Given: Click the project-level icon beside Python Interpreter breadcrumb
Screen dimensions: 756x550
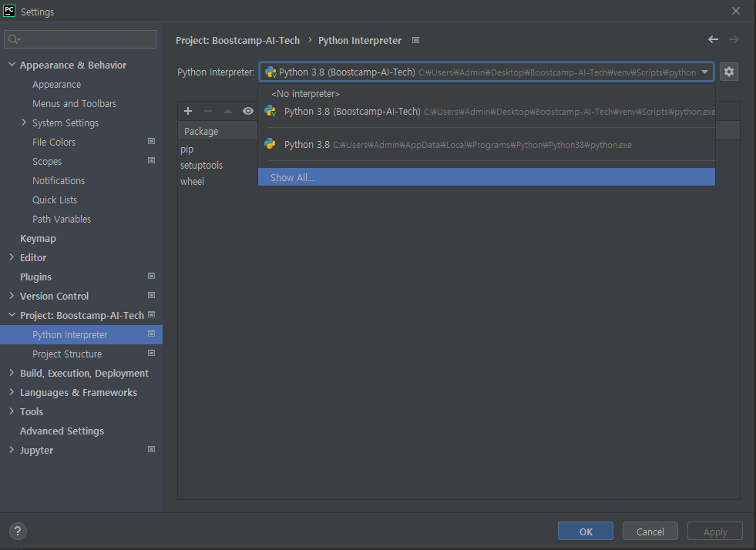Looking at the screenshot, I should pyautogui.click(x=415, y=41).
